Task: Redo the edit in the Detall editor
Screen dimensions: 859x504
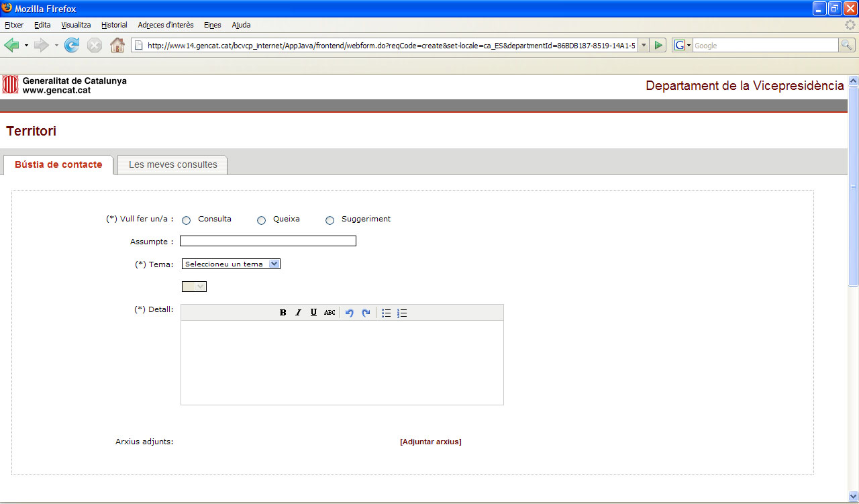Action: (x=366, y=313)
